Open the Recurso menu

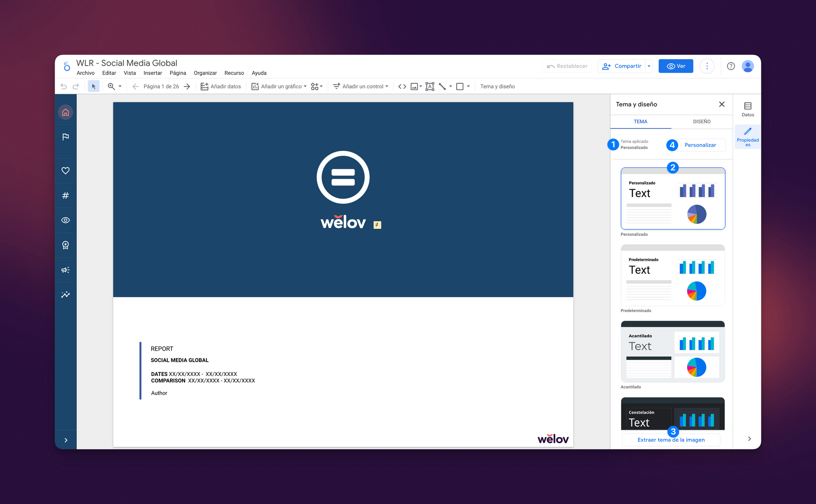[234, 73]
